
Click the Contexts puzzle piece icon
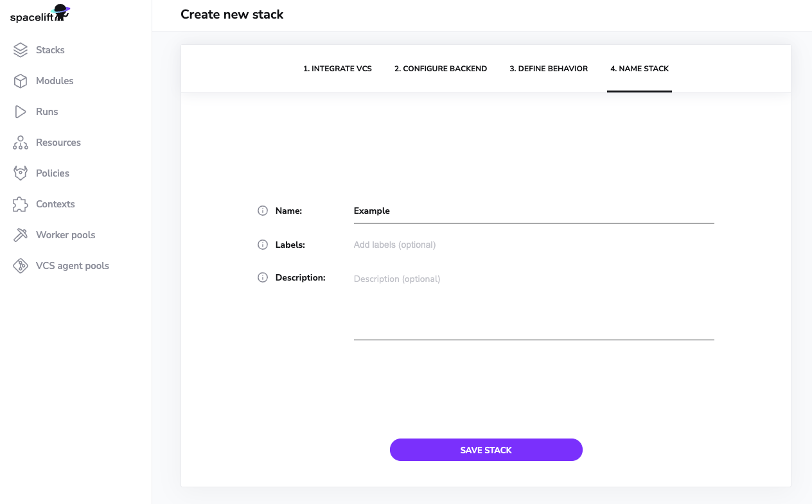[21, 204]
